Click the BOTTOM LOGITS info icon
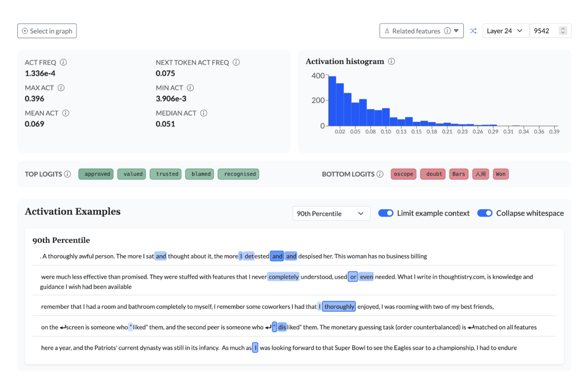Image resolution: width=588 pixels, height=387 pixels. tap(380, 174)
